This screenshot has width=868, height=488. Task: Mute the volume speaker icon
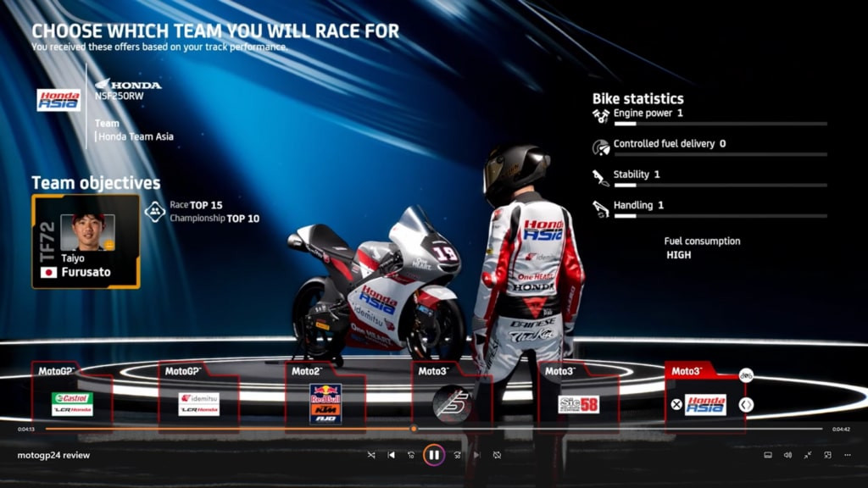(787, 455)
